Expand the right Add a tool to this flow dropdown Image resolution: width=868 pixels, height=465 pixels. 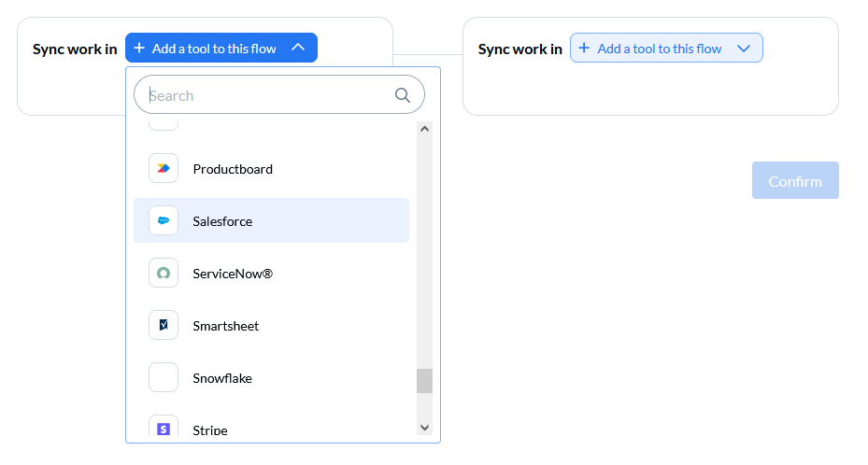click(666, 48)
